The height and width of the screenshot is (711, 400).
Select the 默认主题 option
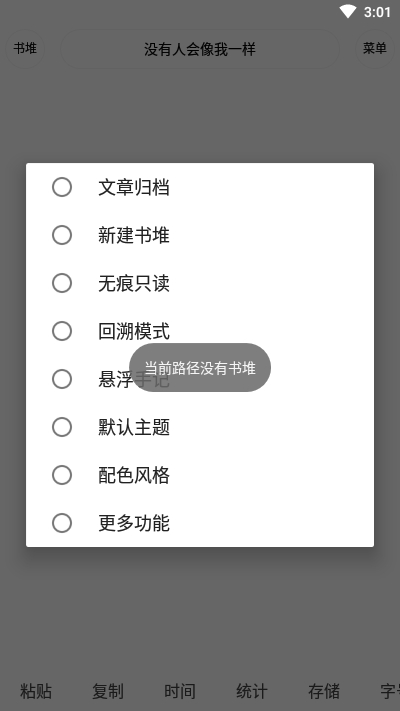pos(200,428)
